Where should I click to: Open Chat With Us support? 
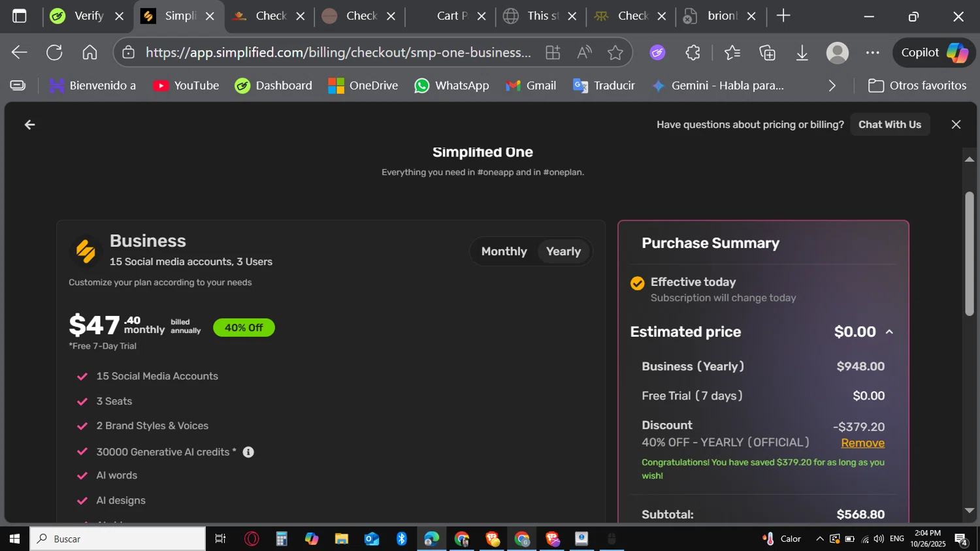pos(889,124)
